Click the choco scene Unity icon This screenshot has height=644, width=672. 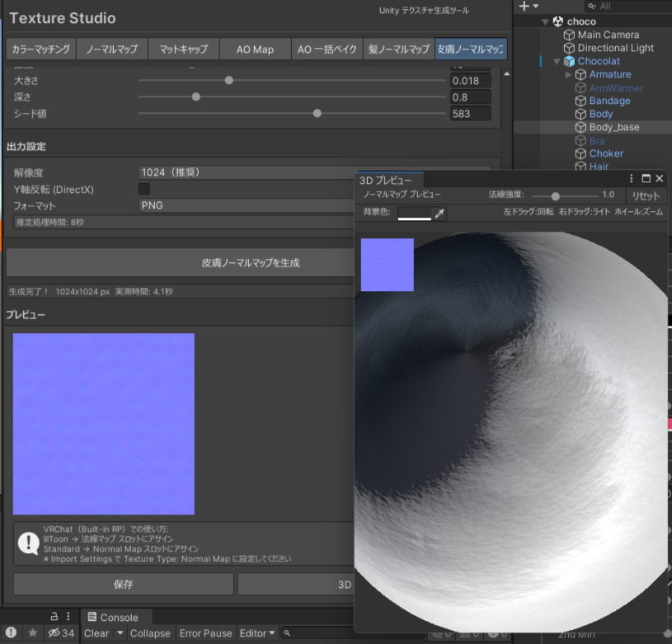(558, 21)
